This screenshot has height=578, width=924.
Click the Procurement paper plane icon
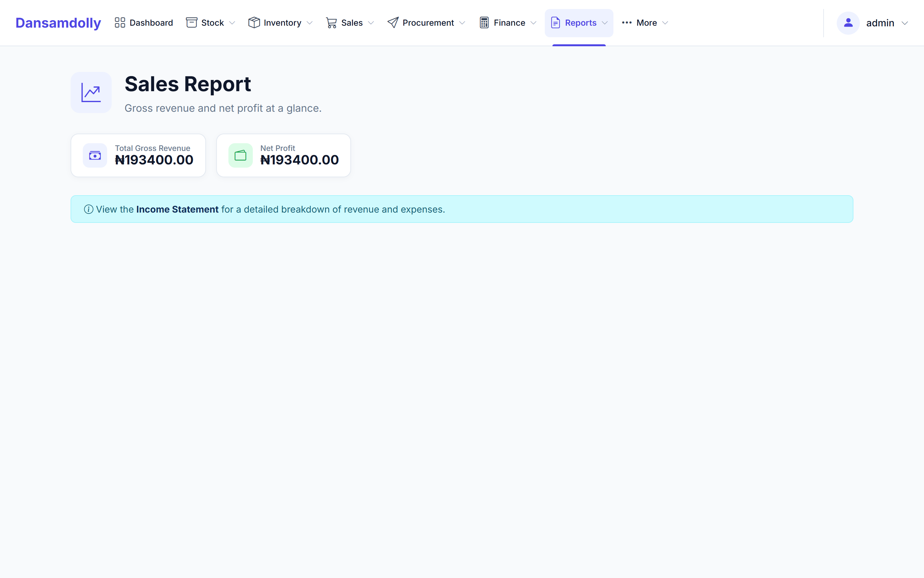tap(393, 23)
